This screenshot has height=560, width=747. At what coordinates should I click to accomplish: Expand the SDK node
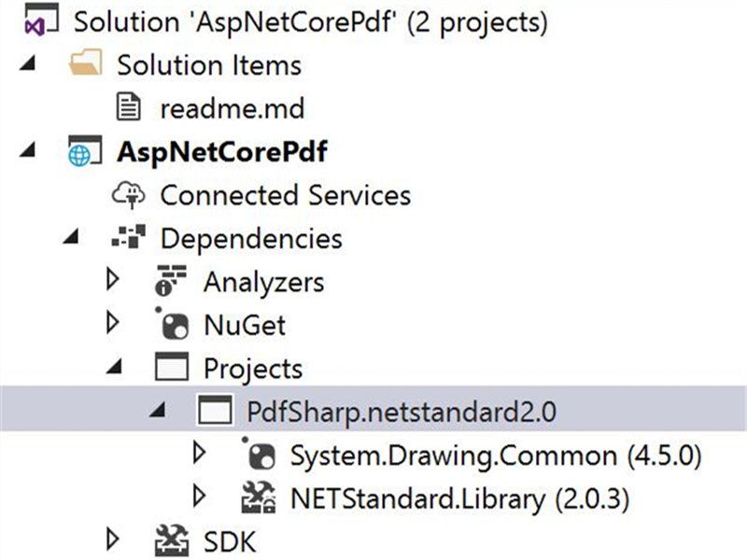pyautogui.click(x=113, y=539)
